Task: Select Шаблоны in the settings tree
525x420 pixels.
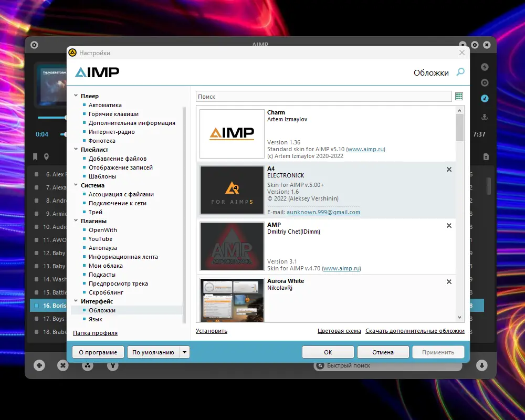Action: (102, 176)
